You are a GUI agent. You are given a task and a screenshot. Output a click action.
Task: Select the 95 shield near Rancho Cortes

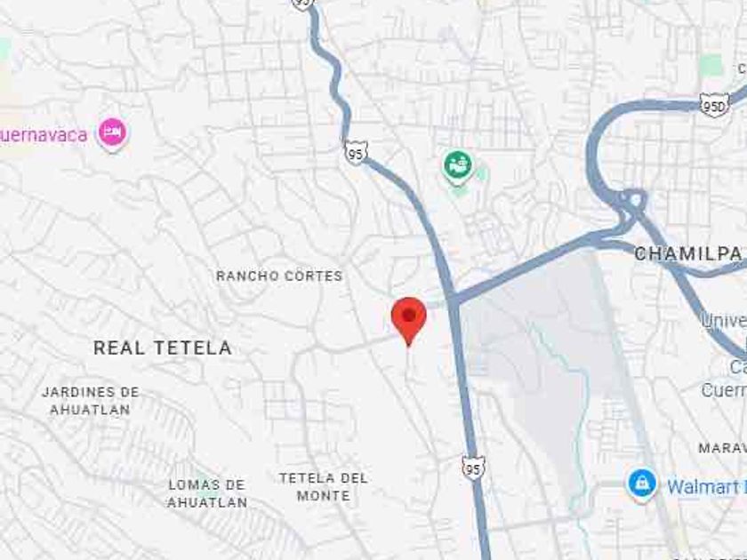pyautogui.click(x=356, y=153)
